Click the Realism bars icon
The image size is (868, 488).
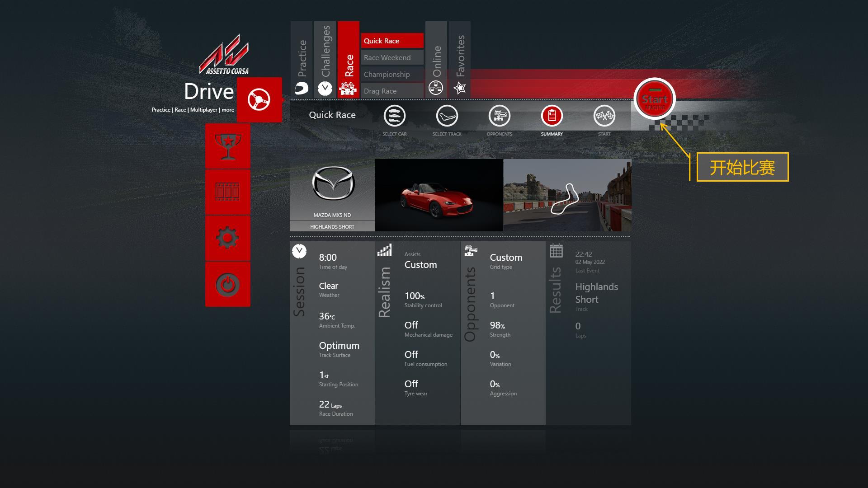385,250
